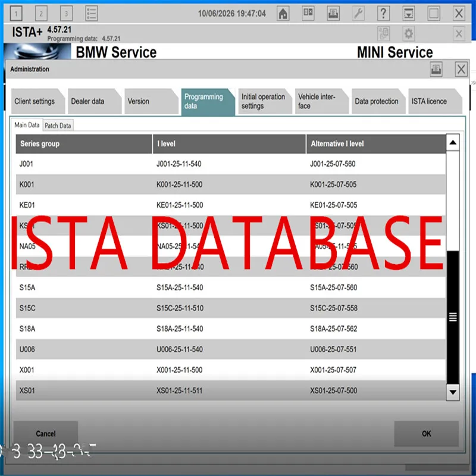
Task: Open Initial operation settings tab
Action: (265, 101)
